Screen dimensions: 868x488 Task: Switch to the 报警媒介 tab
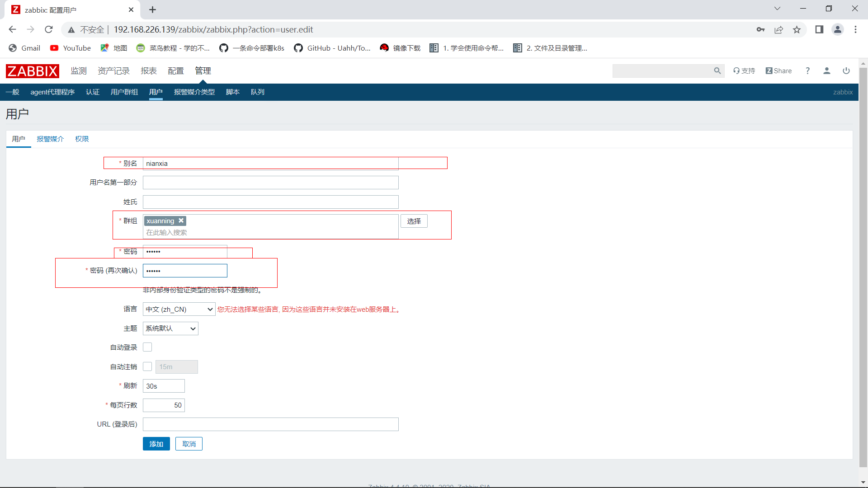(50, 139)
